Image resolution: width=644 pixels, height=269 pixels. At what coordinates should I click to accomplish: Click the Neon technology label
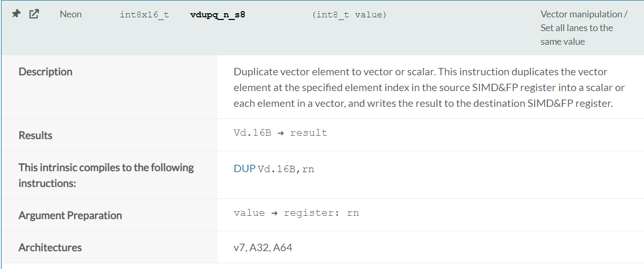tap(70, 14)
